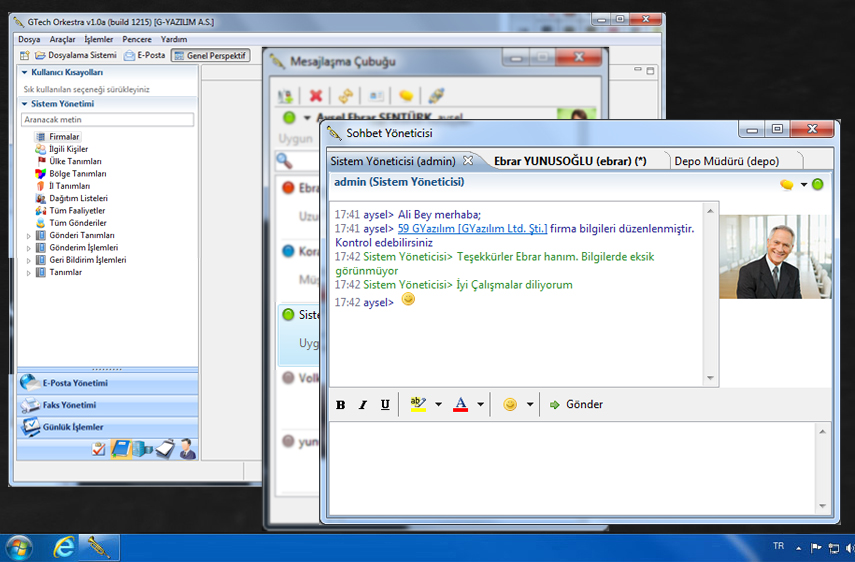Switch to the Depo Müdürü (depo) tab
Image resolution: width=855 pixels, height=562 pixels.
click(x=725, y=161)
